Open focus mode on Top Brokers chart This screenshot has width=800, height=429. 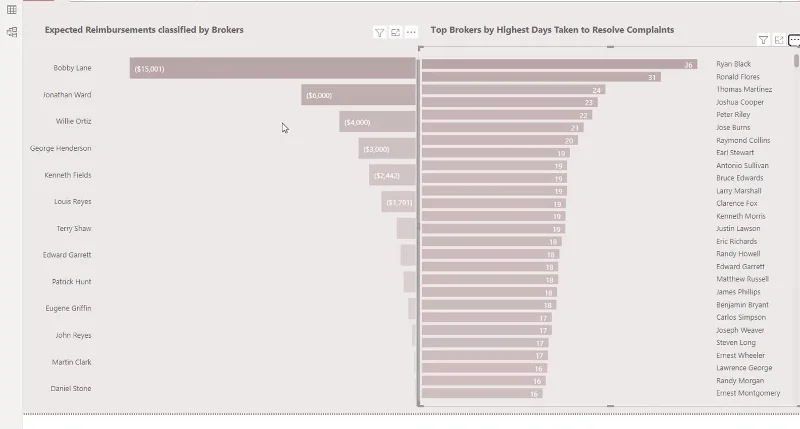coord(779,40)
